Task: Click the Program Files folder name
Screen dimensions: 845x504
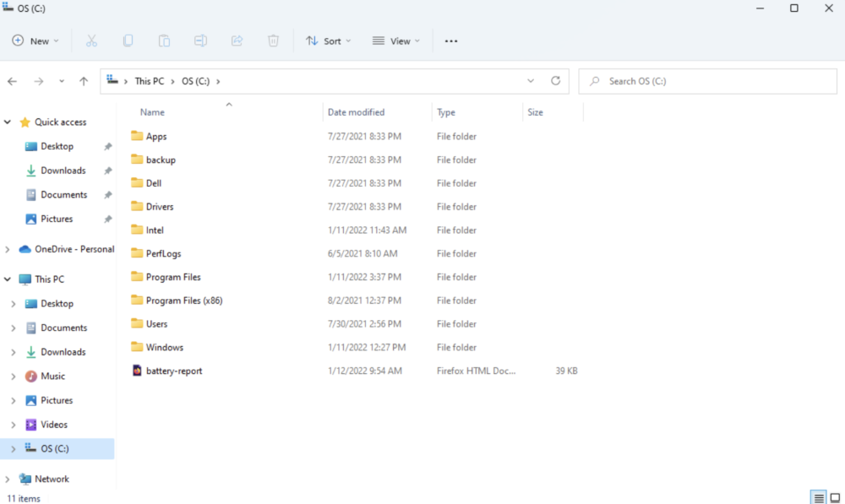Action: (x=173, y=277)
